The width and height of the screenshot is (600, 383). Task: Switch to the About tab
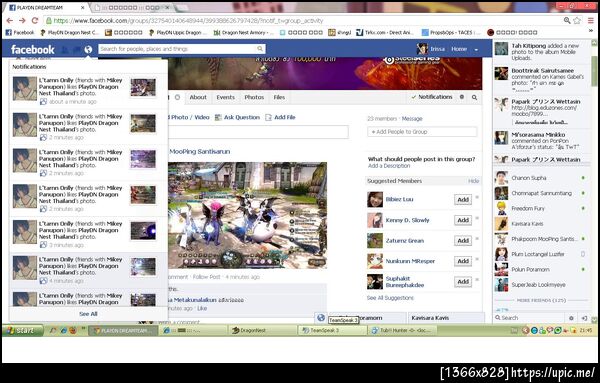198,97
